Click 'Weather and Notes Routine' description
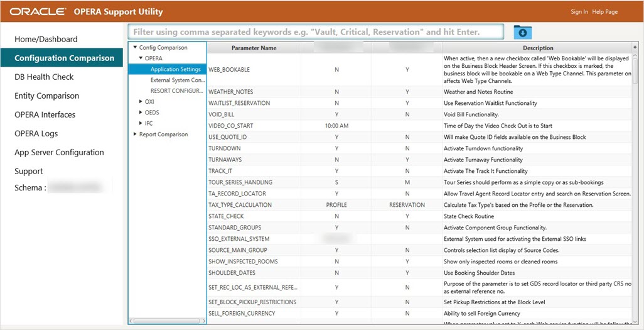This screenshot has height=330, width=644. [478, 92]
